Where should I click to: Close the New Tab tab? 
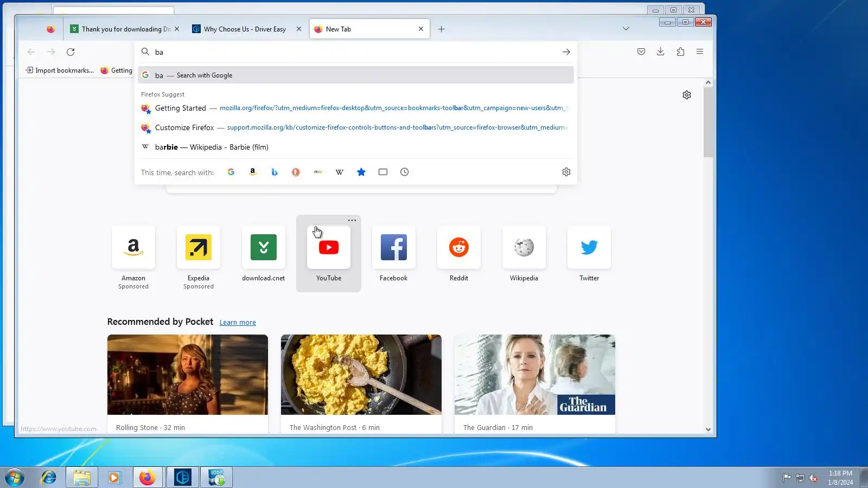click(x=421, y=29)
